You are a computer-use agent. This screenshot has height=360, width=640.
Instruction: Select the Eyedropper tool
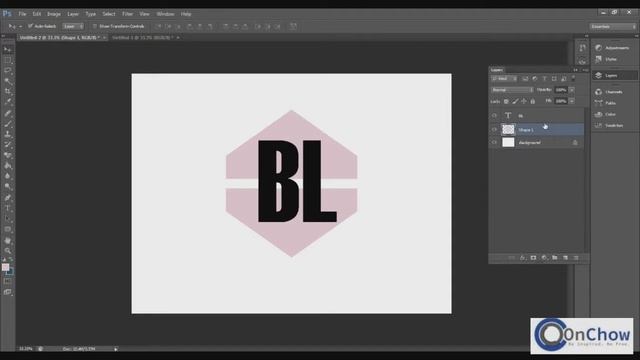(8, 102)
